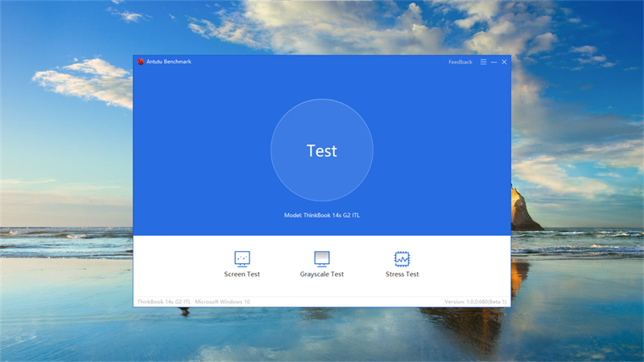Click the Antutu Benchmark window title text
The height and width of the screenshot is (362, 644).
coord(169,62)
